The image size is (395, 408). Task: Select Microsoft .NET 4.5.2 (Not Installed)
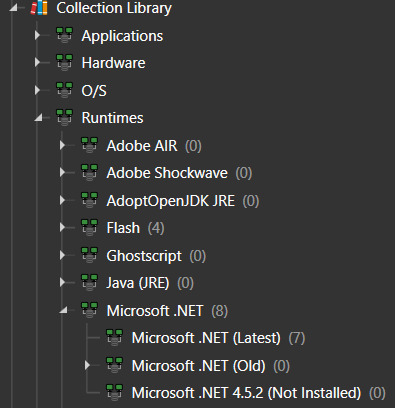coord(246,393)
